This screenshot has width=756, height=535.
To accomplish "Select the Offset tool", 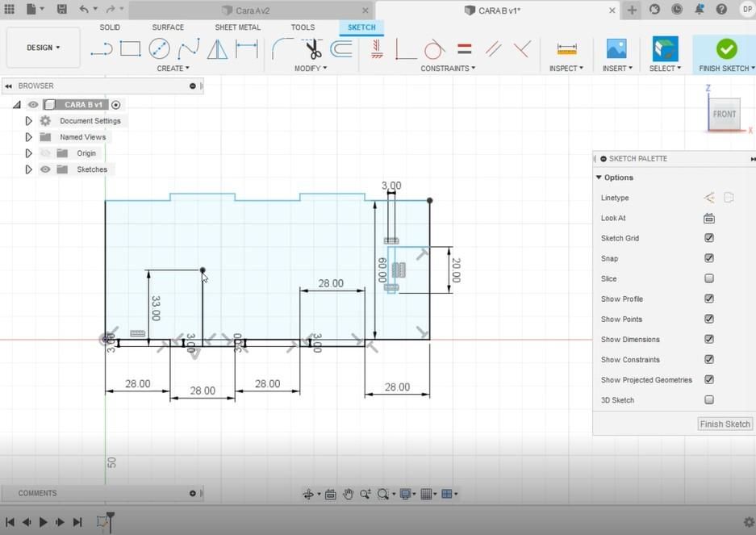I will pyautogui.click(x=341, y=48).
